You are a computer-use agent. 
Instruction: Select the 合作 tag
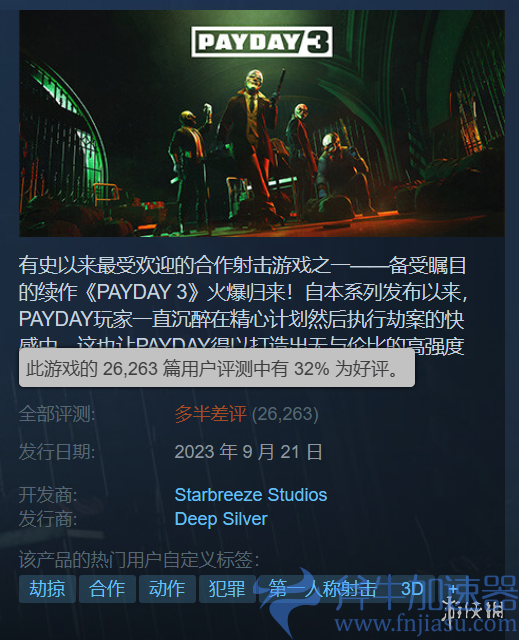pyautogui.click(x=107, y=589)
